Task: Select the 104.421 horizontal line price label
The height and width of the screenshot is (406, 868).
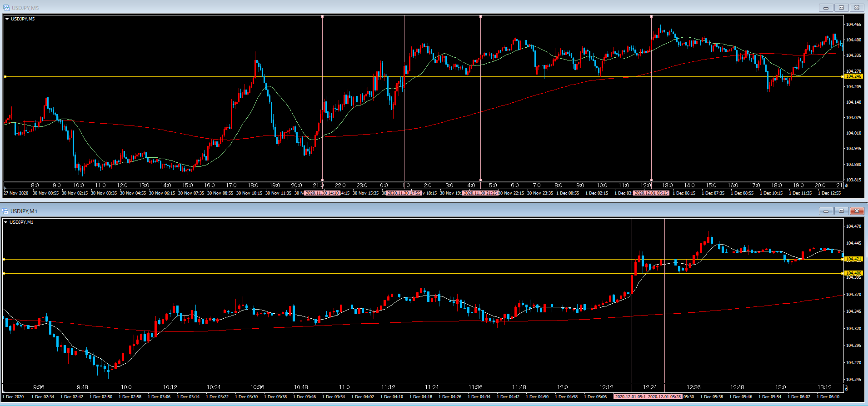Action: click(853, 259)
